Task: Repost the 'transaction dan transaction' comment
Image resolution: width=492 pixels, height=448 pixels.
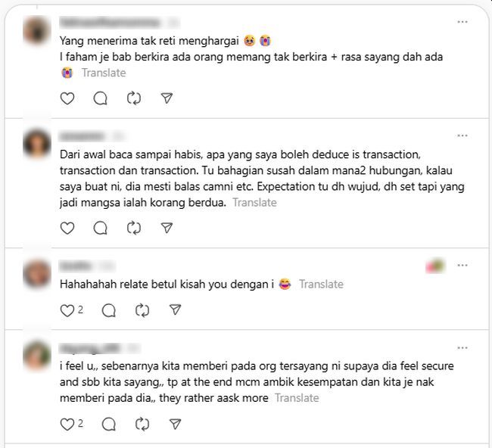Action: pos(134,228)
